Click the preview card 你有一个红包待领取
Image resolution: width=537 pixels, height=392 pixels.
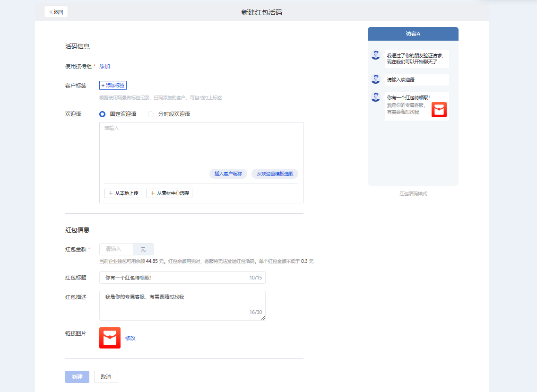417,106
